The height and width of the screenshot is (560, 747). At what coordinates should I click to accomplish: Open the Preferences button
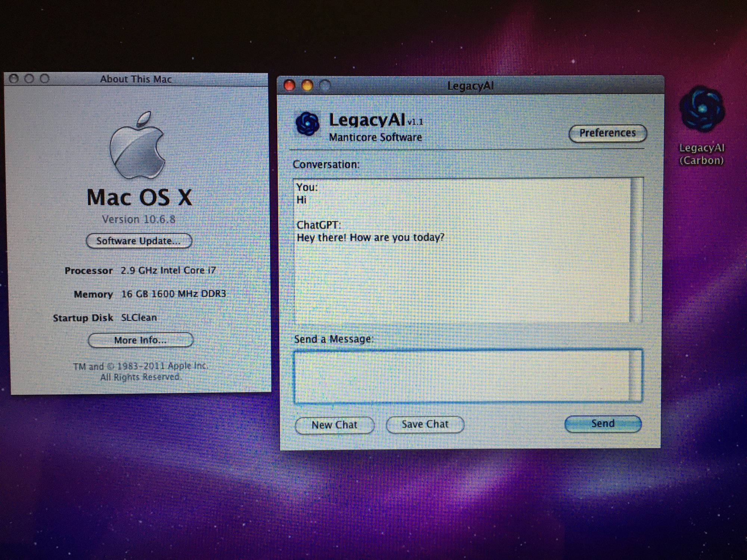[607, 133]
